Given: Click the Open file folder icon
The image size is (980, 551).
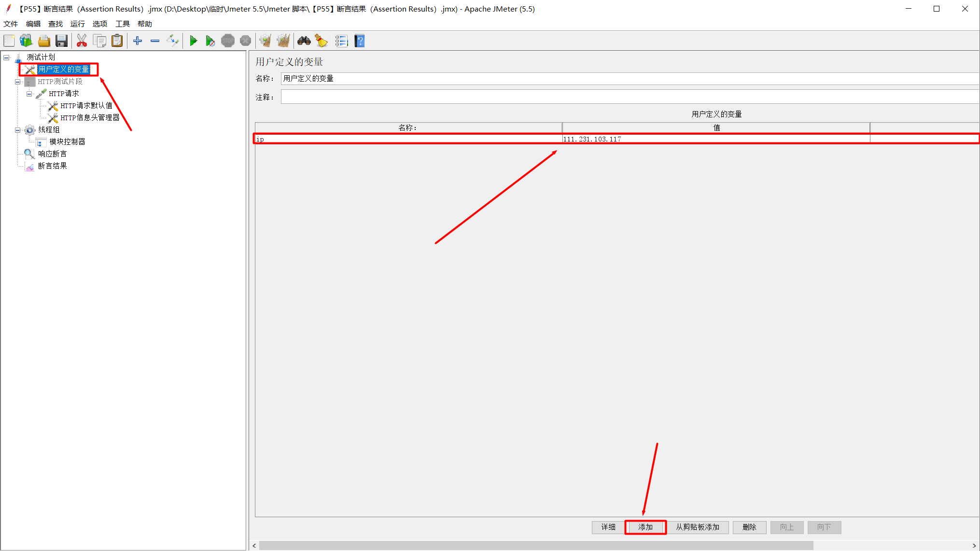Looking at the screenshot, I should click(44, 41).
